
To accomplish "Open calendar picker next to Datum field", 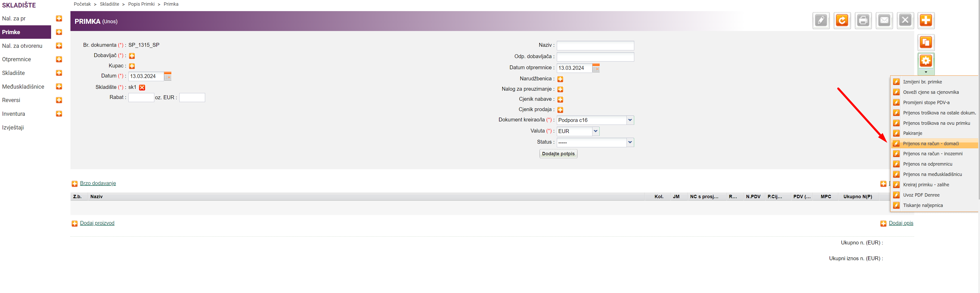I will tap(168, 76).
